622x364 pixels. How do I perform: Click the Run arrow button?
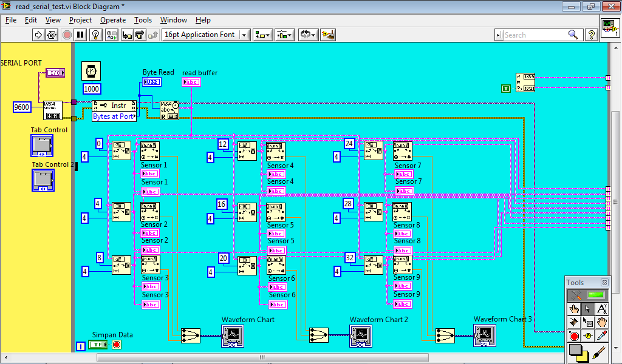pyautogui.click(x=38, y=35)
